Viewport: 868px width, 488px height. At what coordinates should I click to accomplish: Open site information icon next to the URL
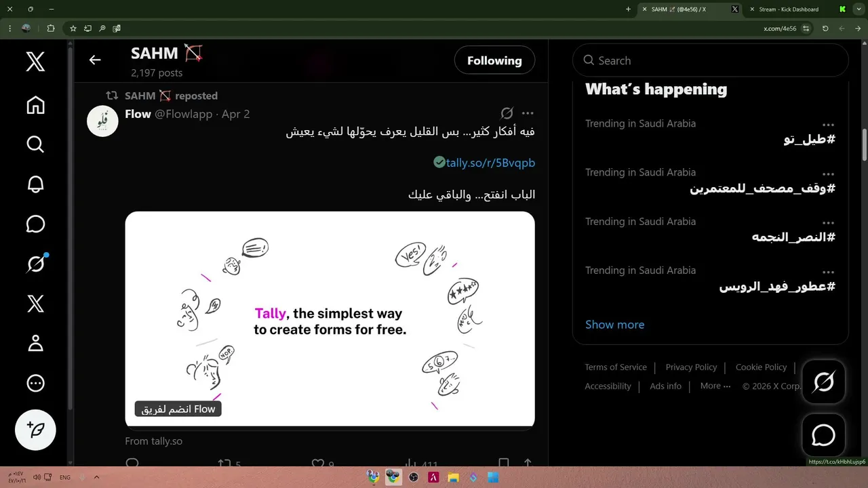pyautogui.click(x=806, y=28)
